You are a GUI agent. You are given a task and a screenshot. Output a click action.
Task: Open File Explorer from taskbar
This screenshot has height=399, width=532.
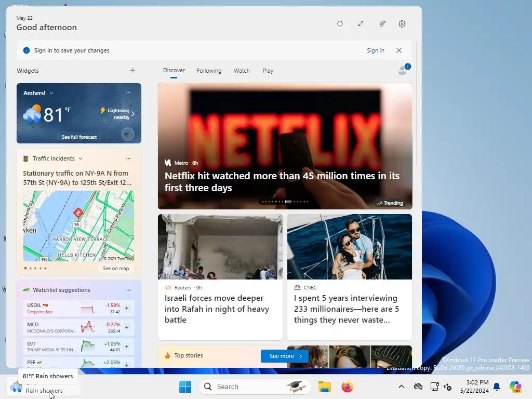pos(324,387)
